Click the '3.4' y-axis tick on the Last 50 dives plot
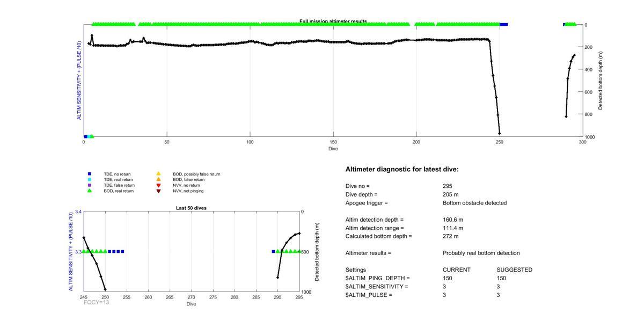 pos(78,212)
